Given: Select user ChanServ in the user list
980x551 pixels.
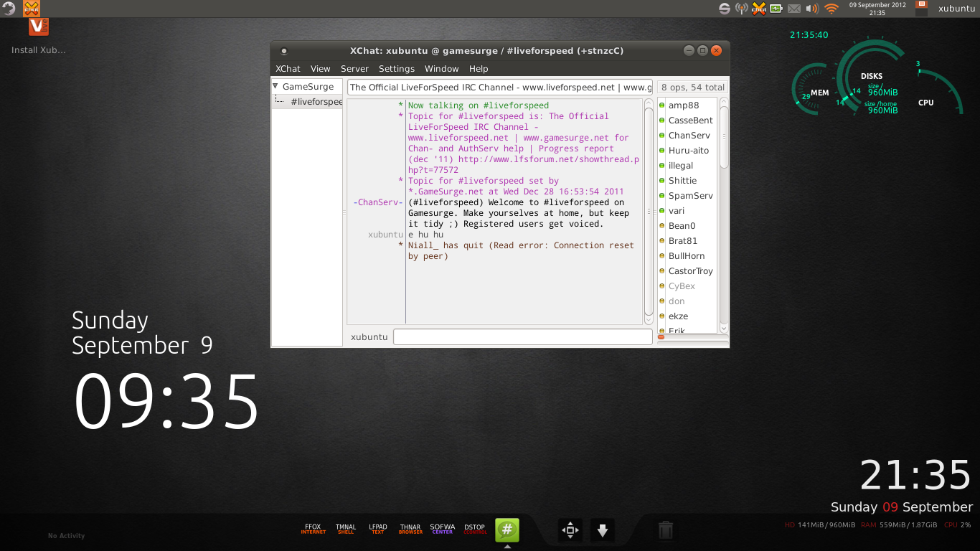Looking at the screenshot, I should [x=689, y=136].
